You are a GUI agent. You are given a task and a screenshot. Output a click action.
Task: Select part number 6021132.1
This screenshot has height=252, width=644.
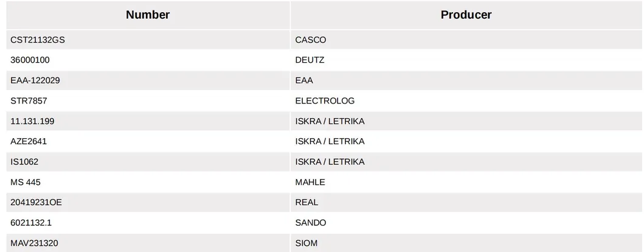click(31, 223)
